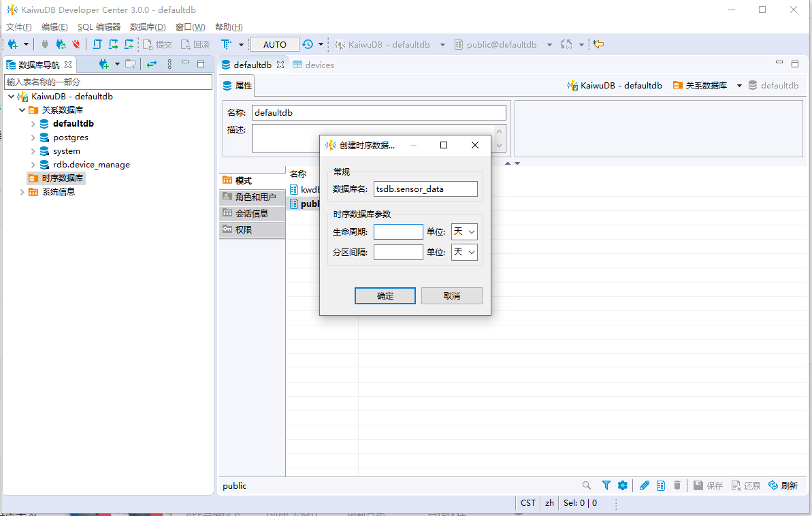This screenshot has height=516, width=812.
Task: Maximize the editor area panel
Action: coord(795,64)
